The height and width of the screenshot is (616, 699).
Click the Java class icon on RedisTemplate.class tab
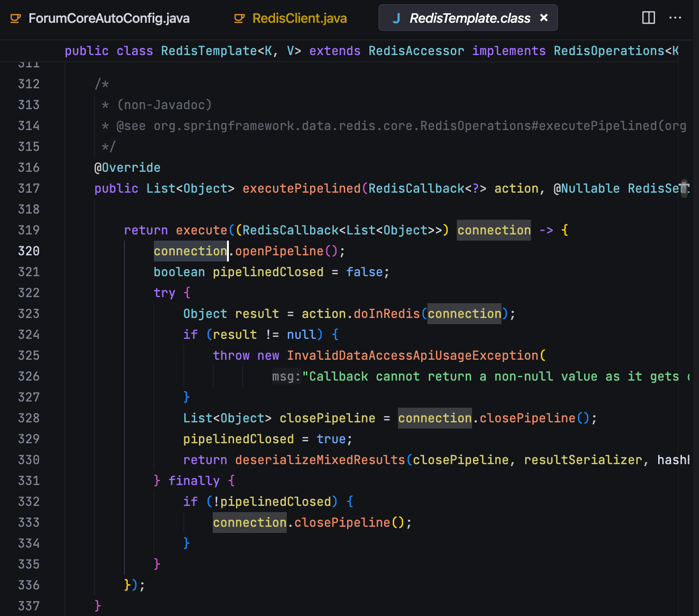click(397, 18)
